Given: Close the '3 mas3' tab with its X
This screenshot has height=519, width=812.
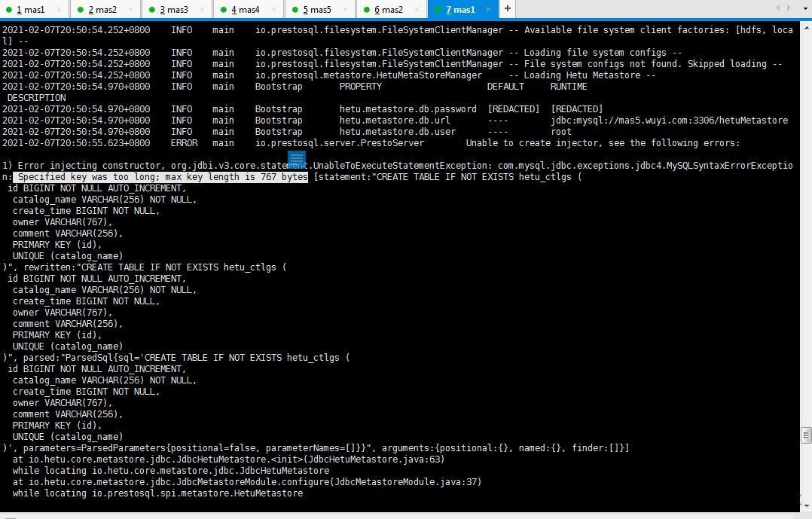Looking at the screenshot, I should [202, 9].
